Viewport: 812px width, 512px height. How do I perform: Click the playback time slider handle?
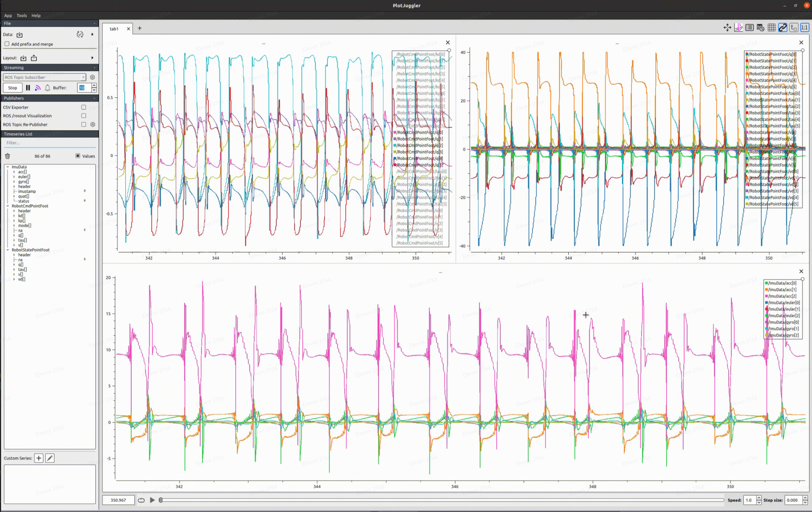point(161,500)
